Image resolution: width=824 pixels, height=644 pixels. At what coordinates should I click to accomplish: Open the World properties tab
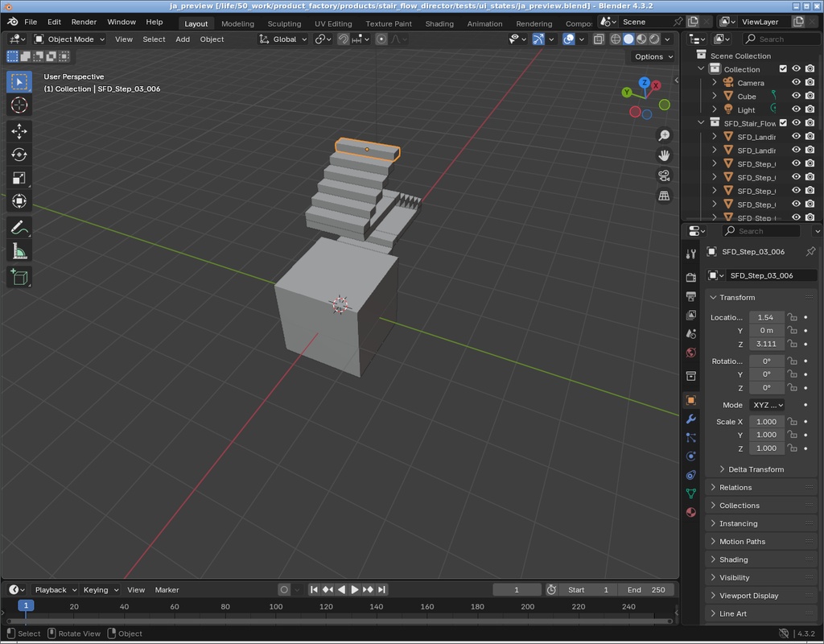coord(691,353)
